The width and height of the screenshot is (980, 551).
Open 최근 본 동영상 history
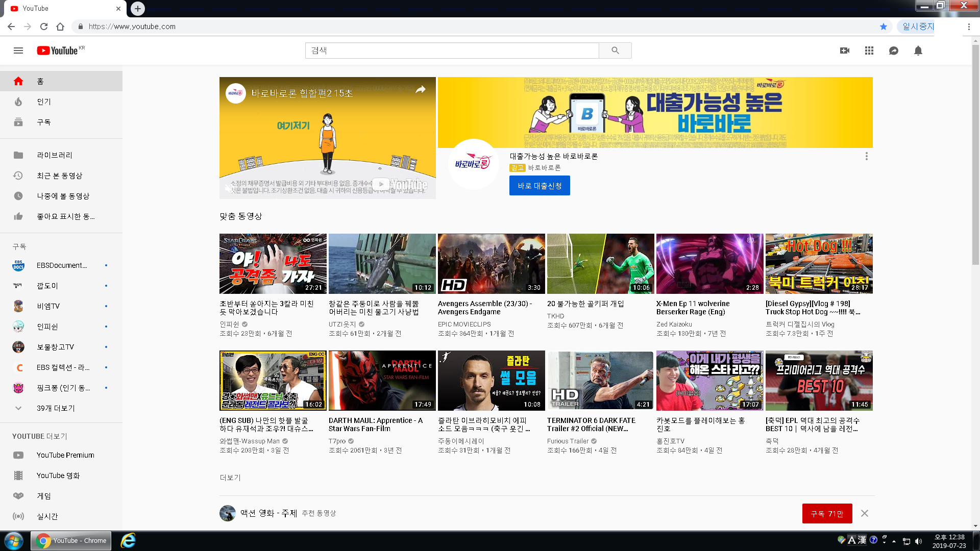coord(61,176)
